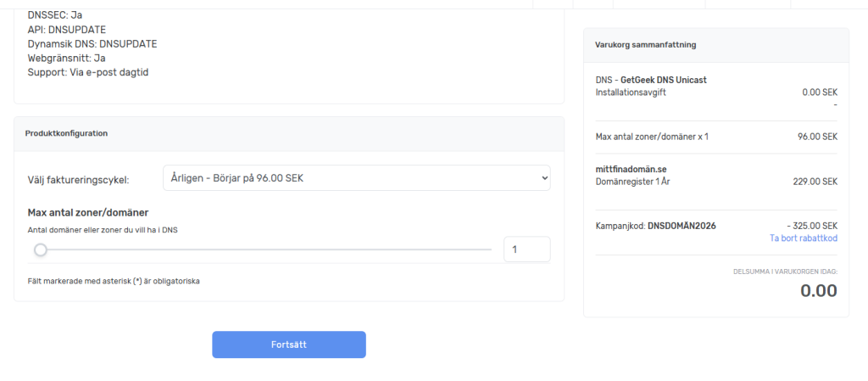Click the zones/domains slider handle
868x381 pixels.
point(40,249)
